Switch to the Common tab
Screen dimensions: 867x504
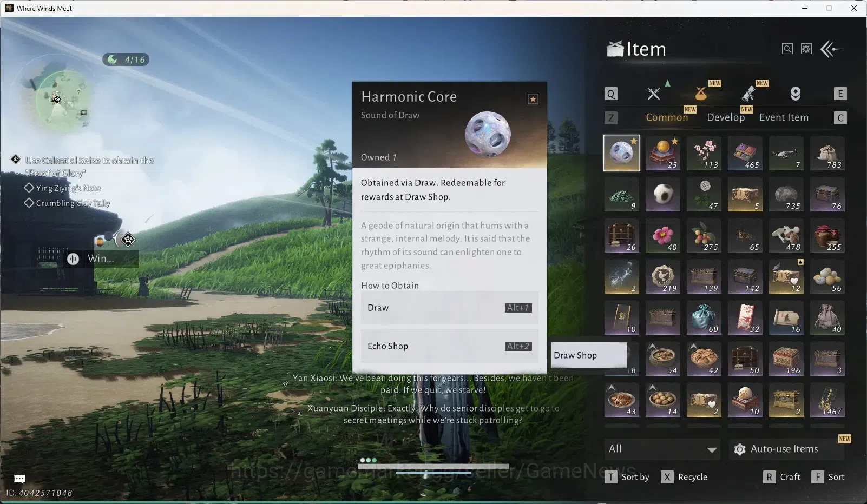pyautogui.click(x=667, y=117)
